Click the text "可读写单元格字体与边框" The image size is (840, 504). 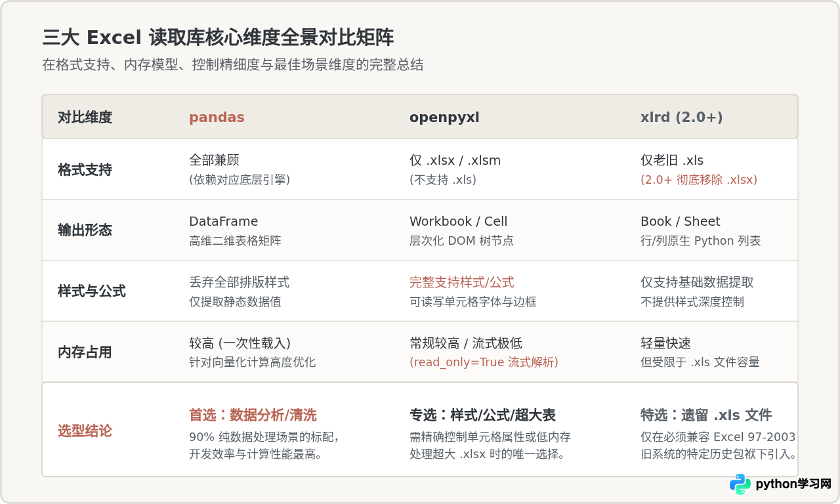pyautogui.click(x=473, y=302)
